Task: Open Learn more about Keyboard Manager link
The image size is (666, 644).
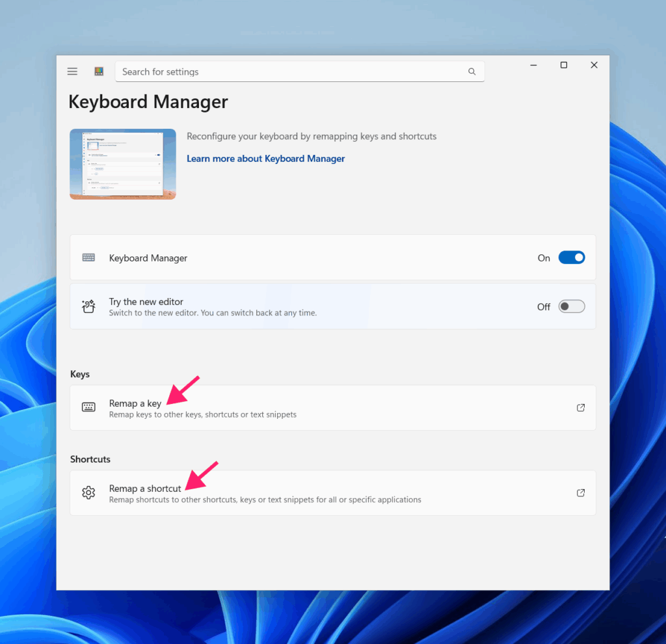Action: click(265, 159)
